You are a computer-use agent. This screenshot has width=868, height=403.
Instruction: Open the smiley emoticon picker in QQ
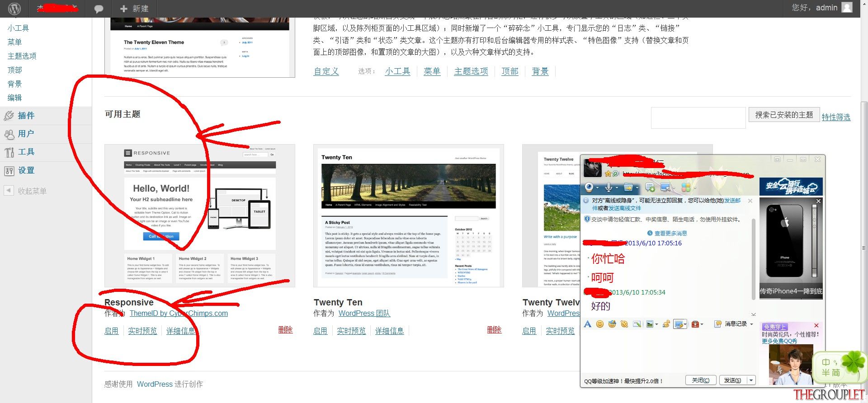point(600,324)
